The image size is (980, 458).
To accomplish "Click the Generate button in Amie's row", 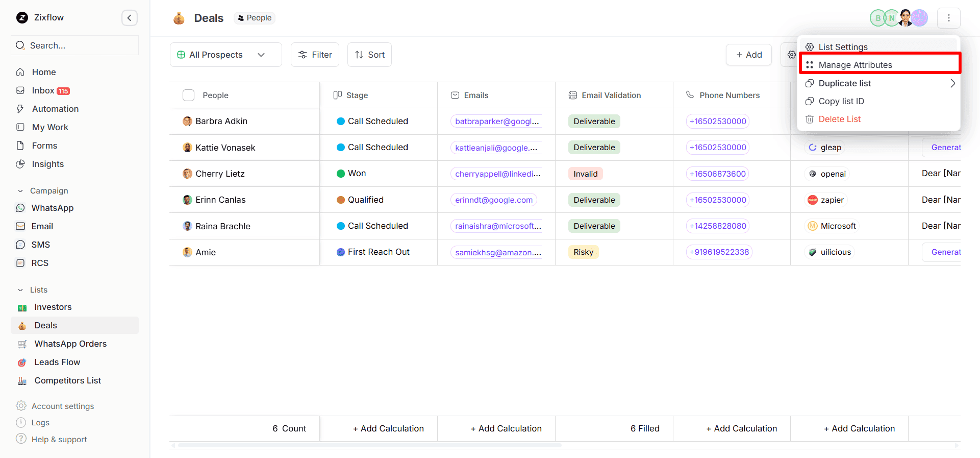I will point(942,252).
